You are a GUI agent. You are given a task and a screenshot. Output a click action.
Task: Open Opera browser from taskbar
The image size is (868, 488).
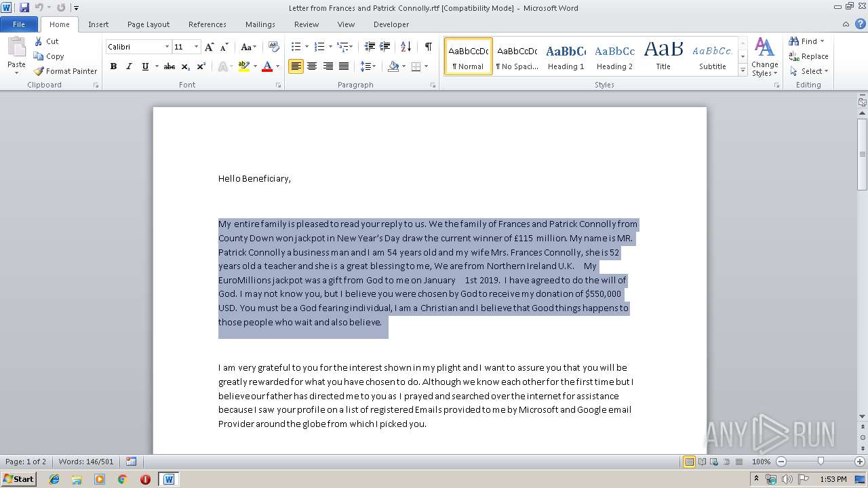[x=145, y=479]
